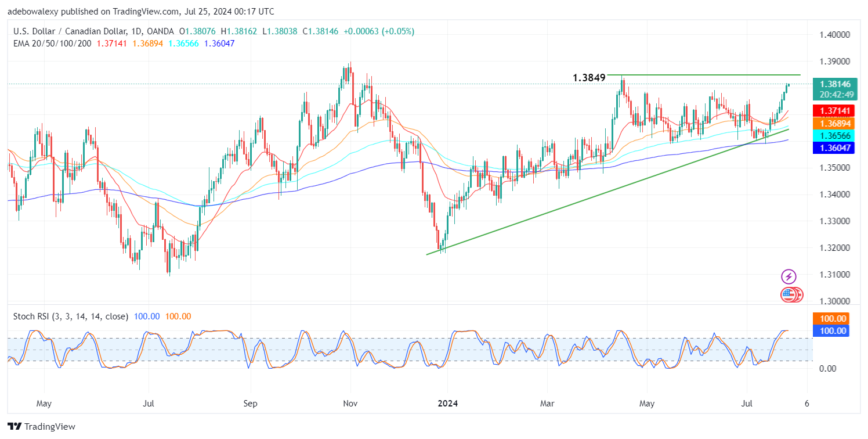Click the 1.31000 price axis label
The width and height of the screenshot is (868, 439).
835,275
